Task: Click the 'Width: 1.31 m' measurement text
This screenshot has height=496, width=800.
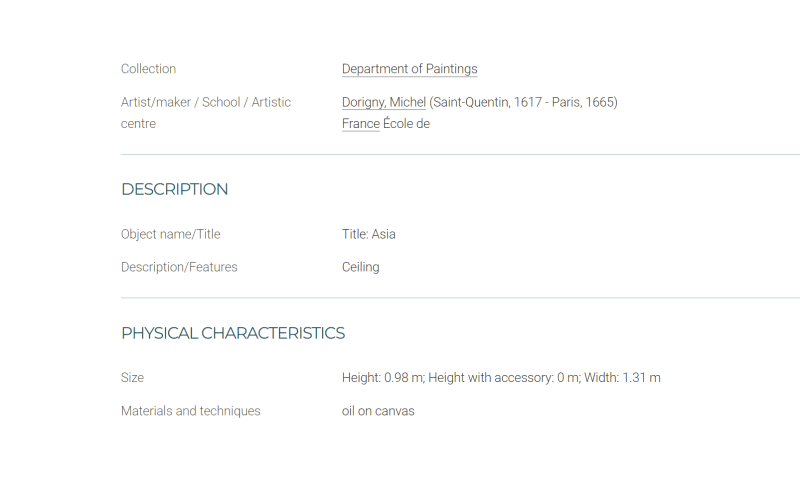Action: pyautogui.click(x=622, y=378)
